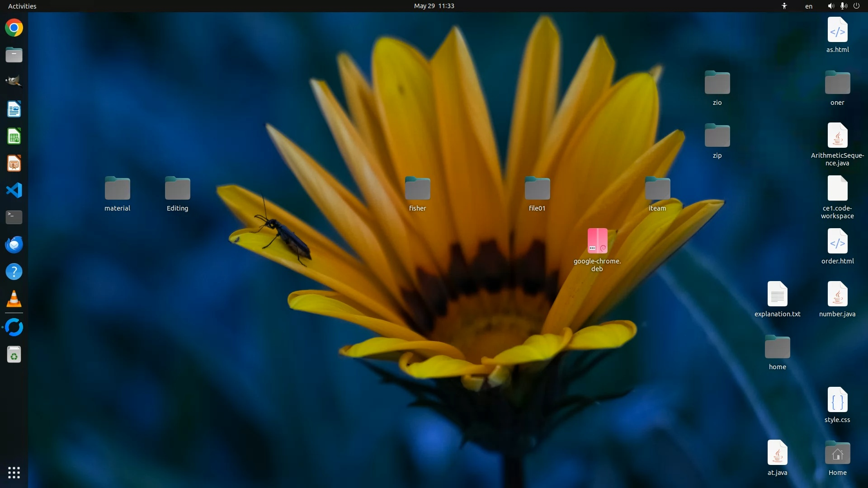Launch GIMP from the dock
868x488 pixels.
click(14, 82)
